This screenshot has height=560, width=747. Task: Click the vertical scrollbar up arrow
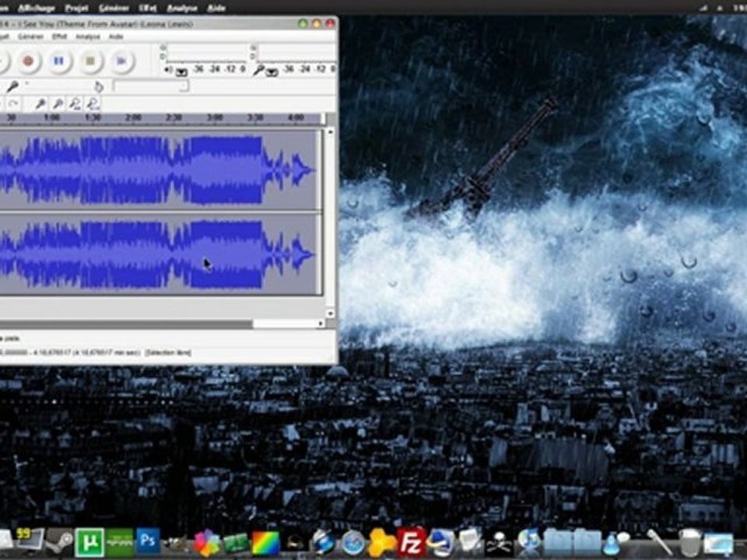(330, 132)
